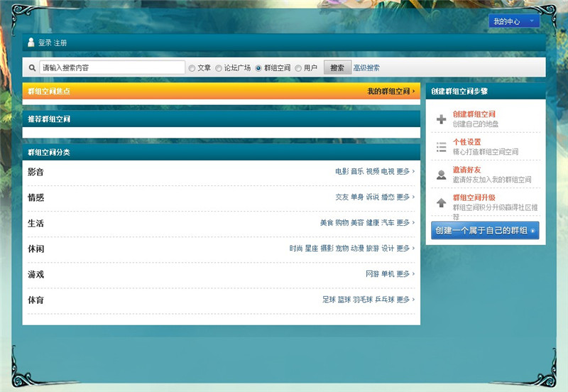
Task: Open the 影音 category heading
Action: 36,172
